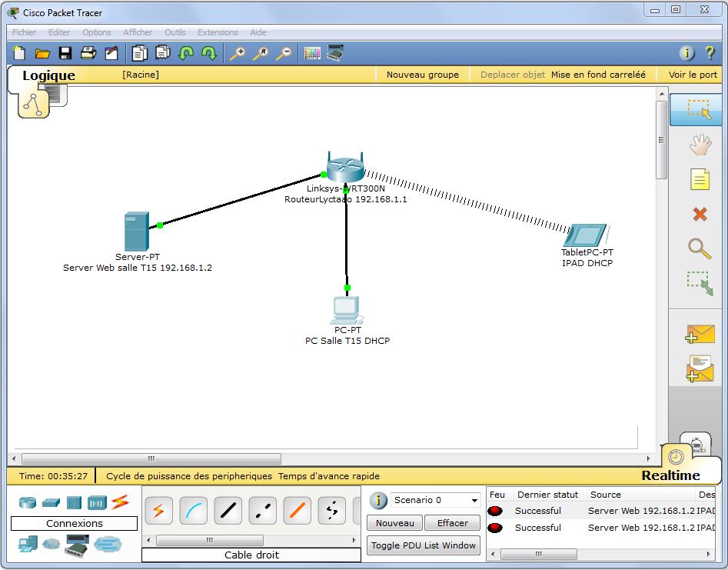Screen dimensions: 728x570
Task: Launch the Activity Wizard toolbar icon
Action: pos(111,53)
